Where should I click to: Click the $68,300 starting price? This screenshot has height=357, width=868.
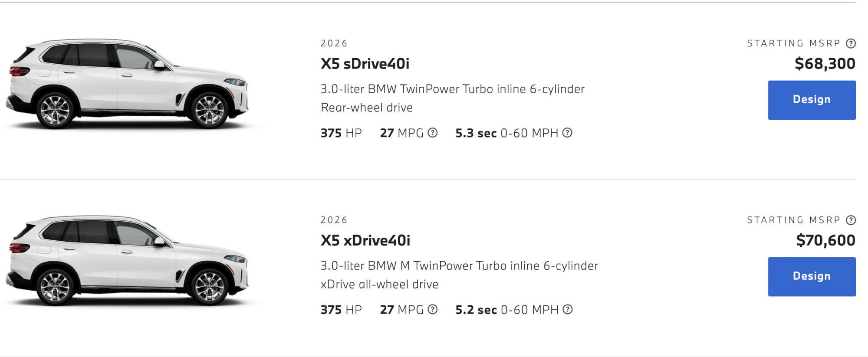pos(825,64)
